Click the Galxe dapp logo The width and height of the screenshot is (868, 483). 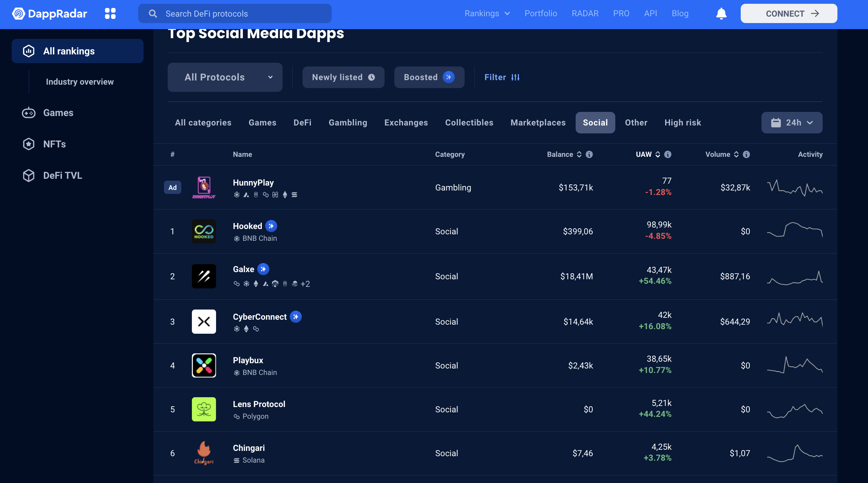pyautogui.click(x=204, y=276)
